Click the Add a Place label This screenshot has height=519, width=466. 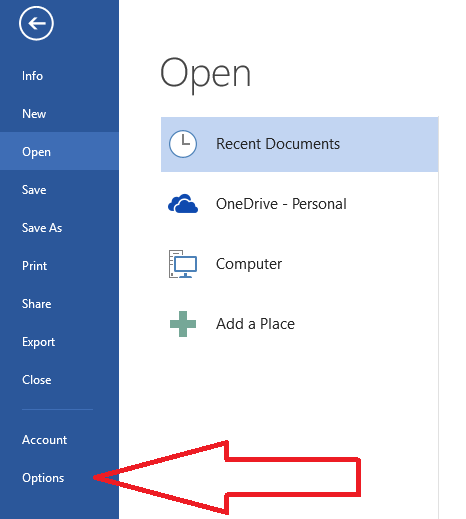click(x=255, y=324)
